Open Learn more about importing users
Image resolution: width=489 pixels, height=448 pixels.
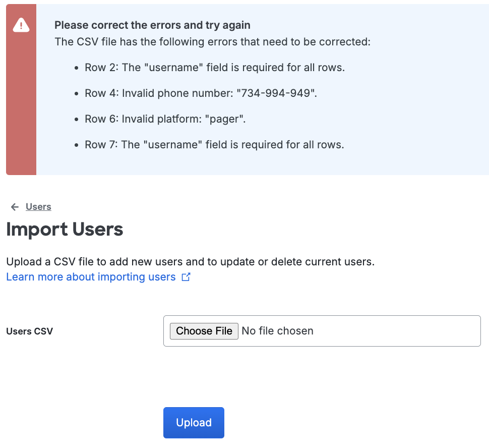90,276
